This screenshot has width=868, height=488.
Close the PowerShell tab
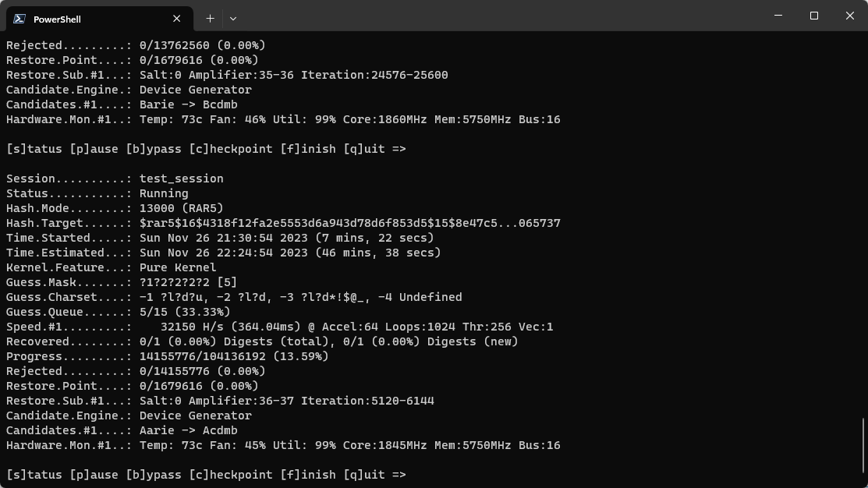click(177, 19)
